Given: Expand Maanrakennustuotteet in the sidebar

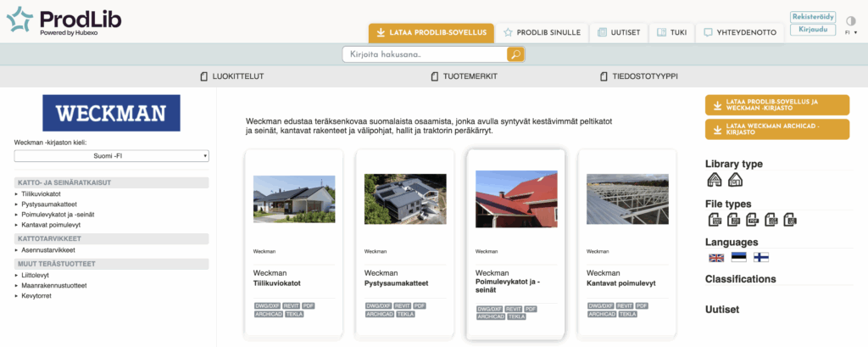Looking at the screenshot, I should (53, 285).
